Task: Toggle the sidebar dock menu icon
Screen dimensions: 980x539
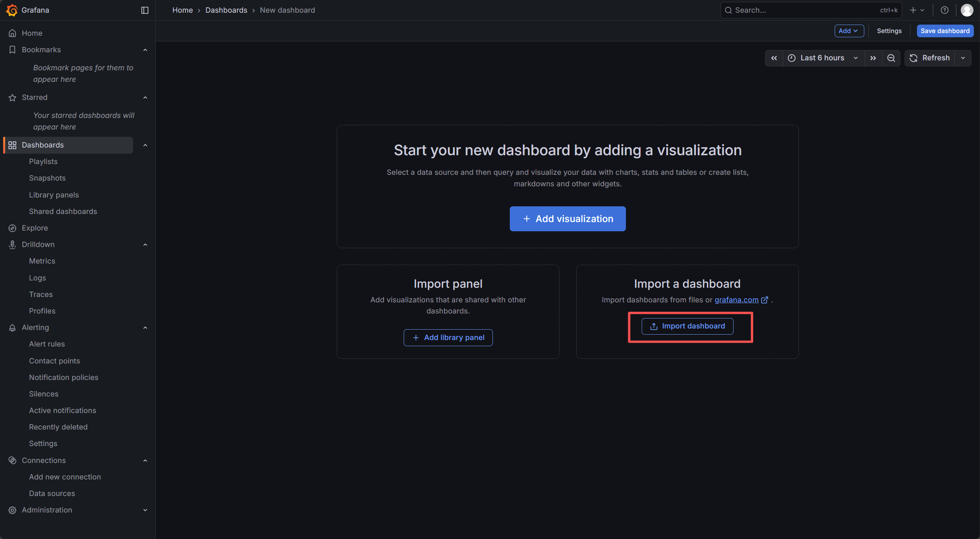Action: [145, 10]
